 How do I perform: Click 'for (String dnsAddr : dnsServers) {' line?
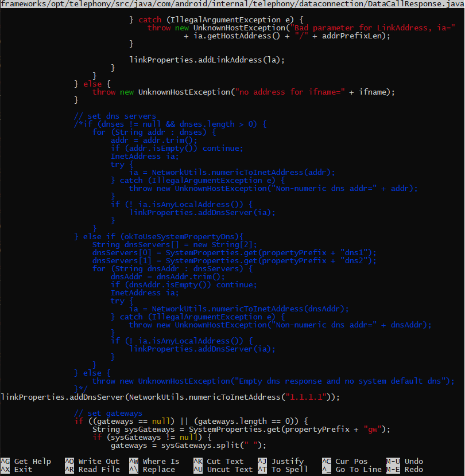pos(172,268)
